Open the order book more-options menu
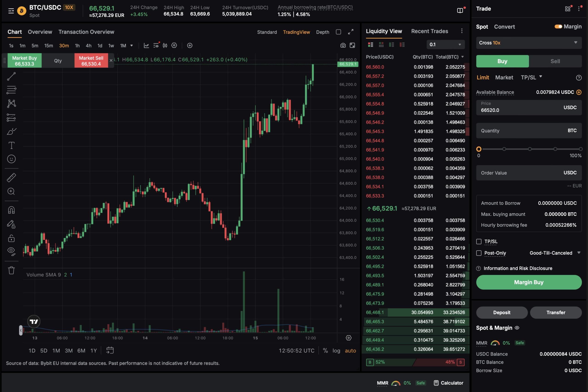This screenshot has height=392, width=588. pos(462,31)
